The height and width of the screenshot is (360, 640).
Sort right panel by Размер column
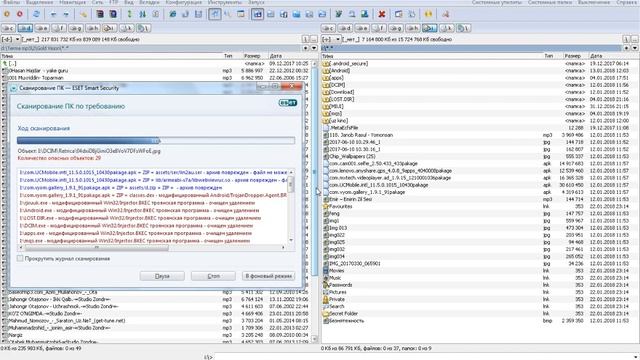point(572,56)
